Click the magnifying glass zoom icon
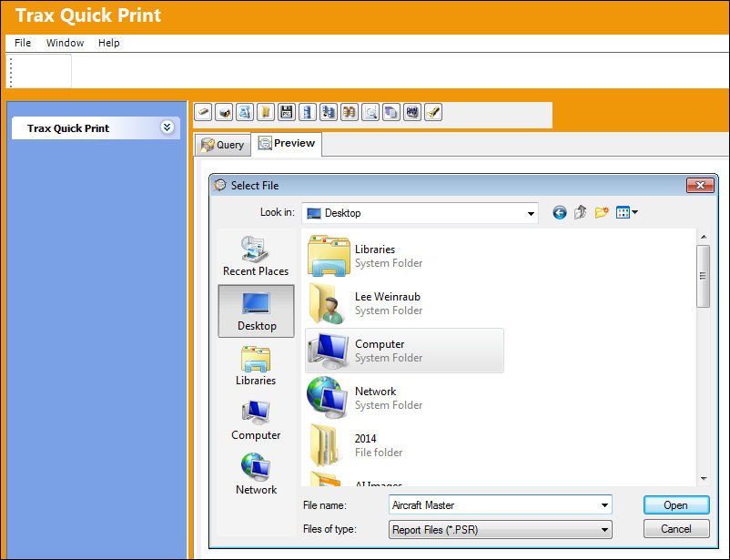The width and height of the screenshot is (730, 560). (x=370, y=112)
